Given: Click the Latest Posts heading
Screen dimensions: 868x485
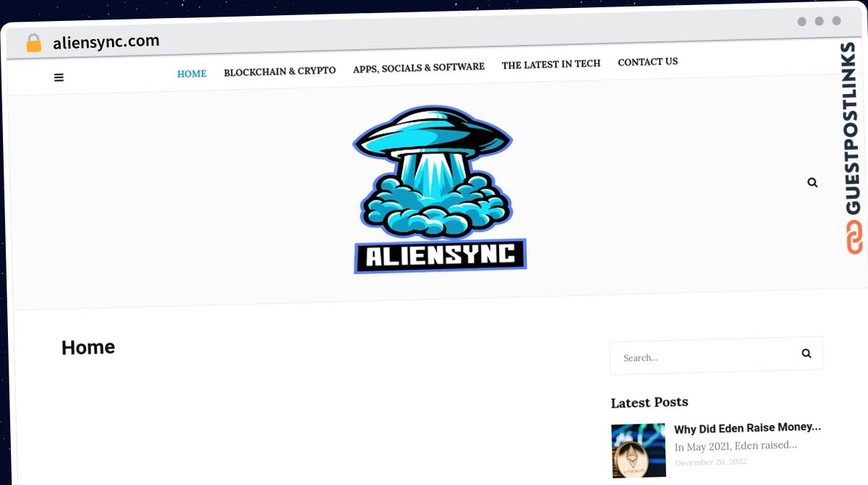Looking at the screenshot, I should click(650, 402).
